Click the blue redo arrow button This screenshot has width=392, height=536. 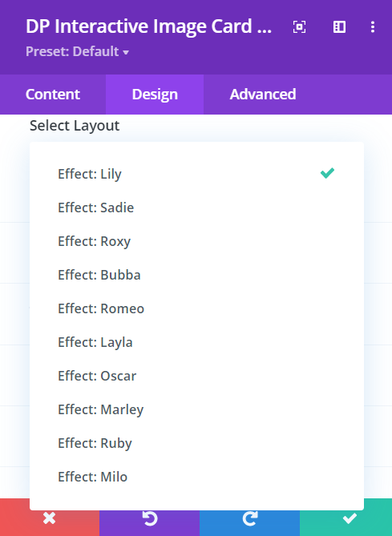(x=249, y=518)
